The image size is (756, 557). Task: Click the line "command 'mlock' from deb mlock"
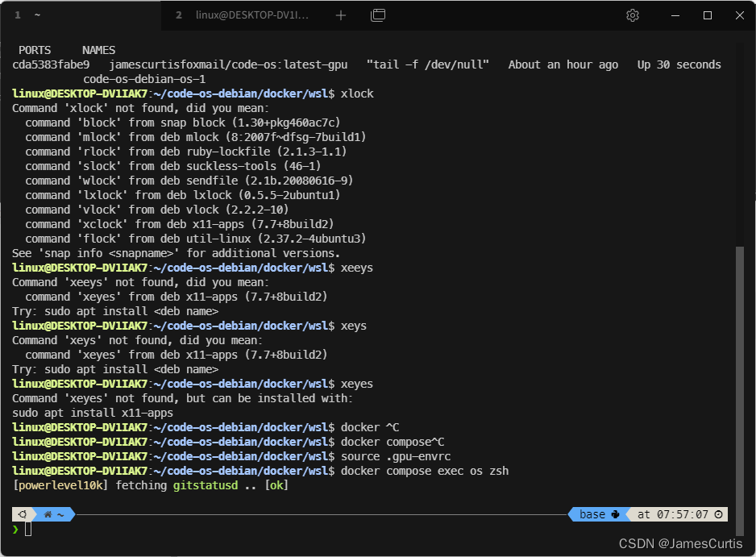point(196,137)
